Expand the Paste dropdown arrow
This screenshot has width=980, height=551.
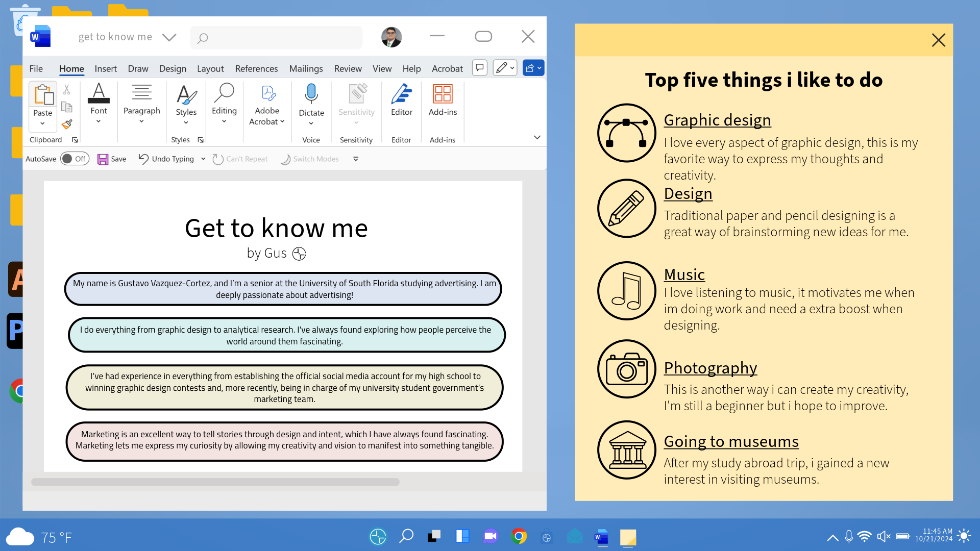pos(42,123)
